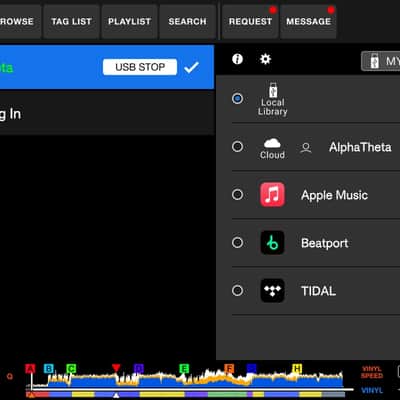400x400 pixels.
Task: Select the Local Library radio button
Action: point(237,99)
